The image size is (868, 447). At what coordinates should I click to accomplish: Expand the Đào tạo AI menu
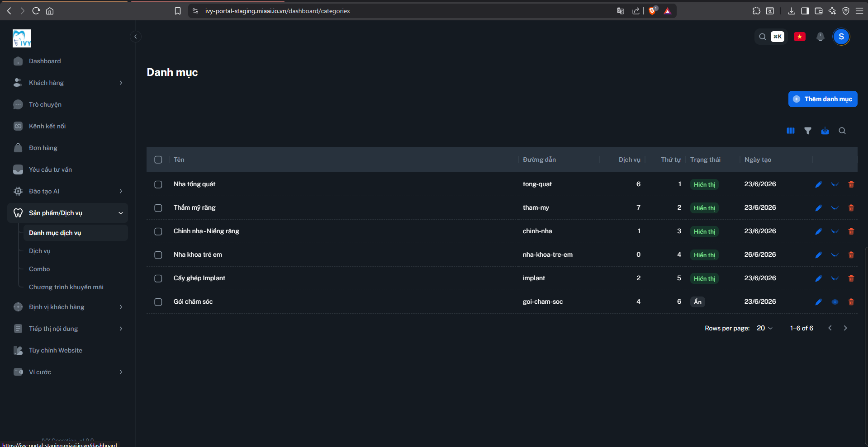point(67,191)
